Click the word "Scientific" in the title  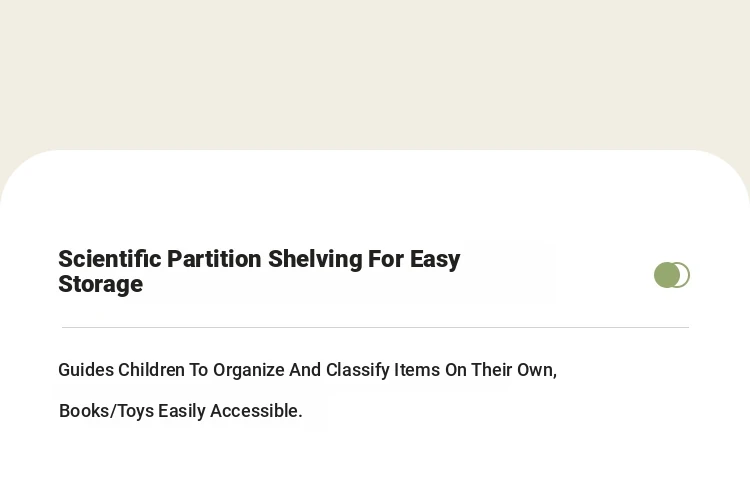110,259
